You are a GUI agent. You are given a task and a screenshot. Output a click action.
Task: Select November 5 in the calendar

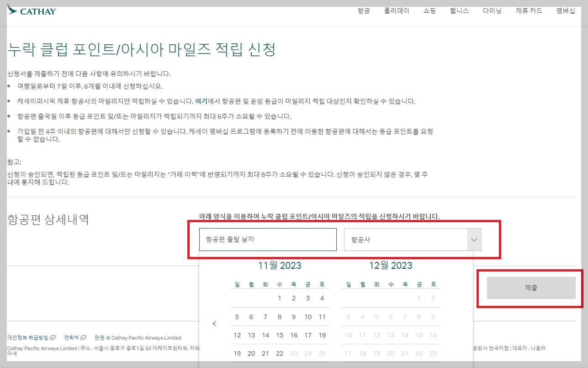click(237, 317)
